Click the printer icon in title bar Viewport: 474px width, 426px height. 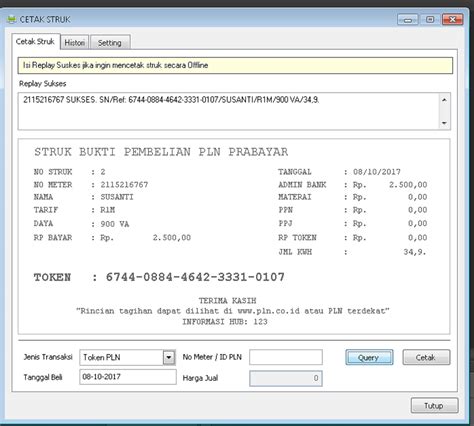point(11,19)
